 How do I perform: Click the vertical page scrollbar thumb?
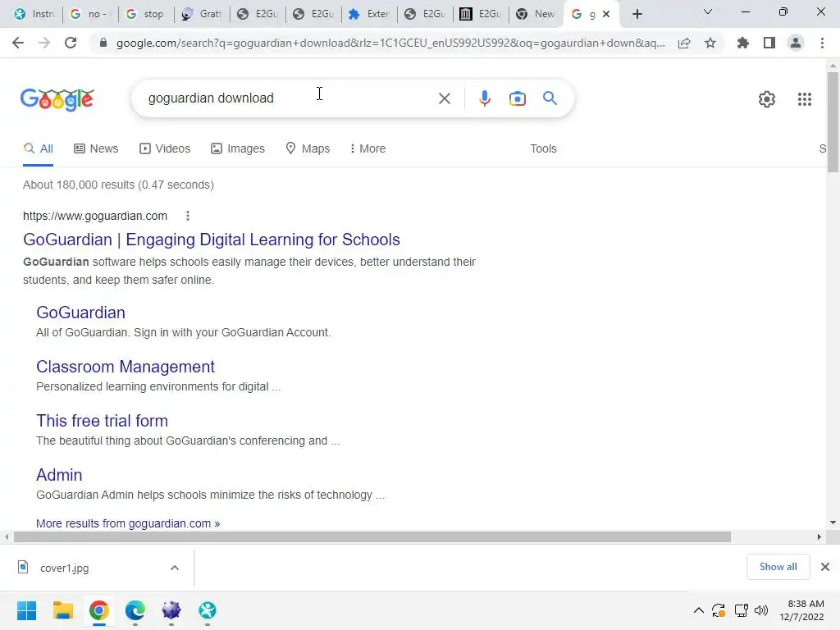[x=833, y=122]
